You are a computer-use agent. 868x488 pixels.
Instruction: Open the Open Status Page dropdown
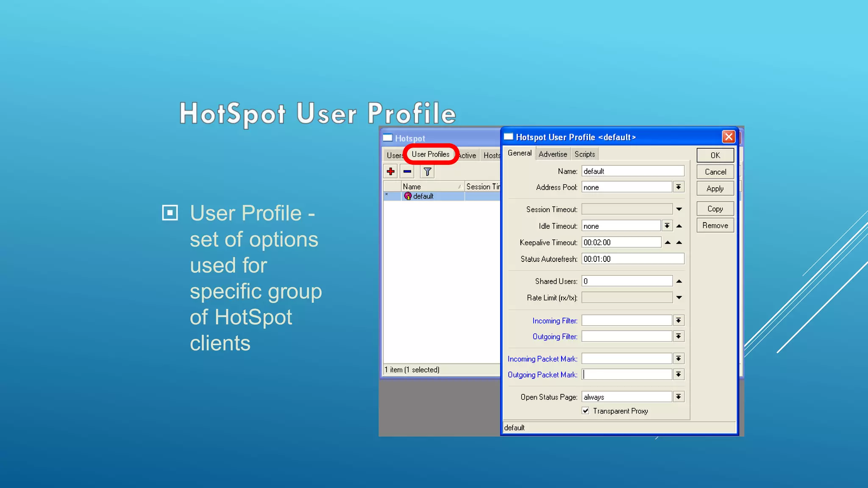[x=679, y=397]
